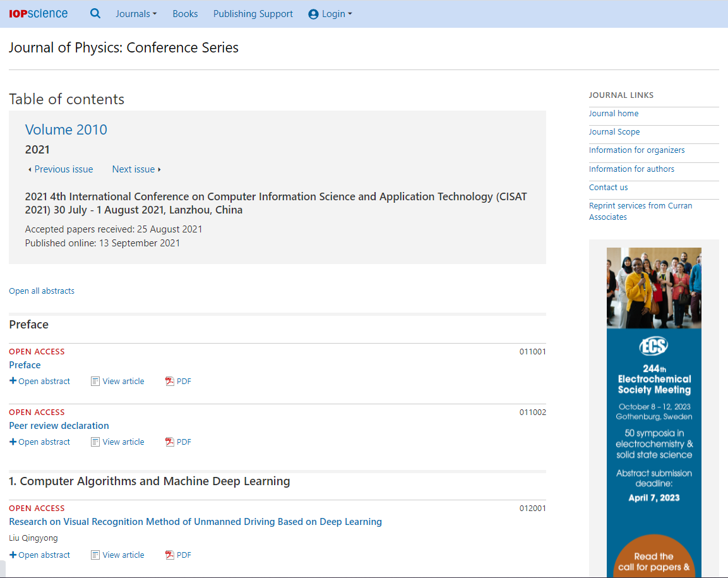
Task: Expand the Login dropdown menu
Action: (x=337, y=14)
